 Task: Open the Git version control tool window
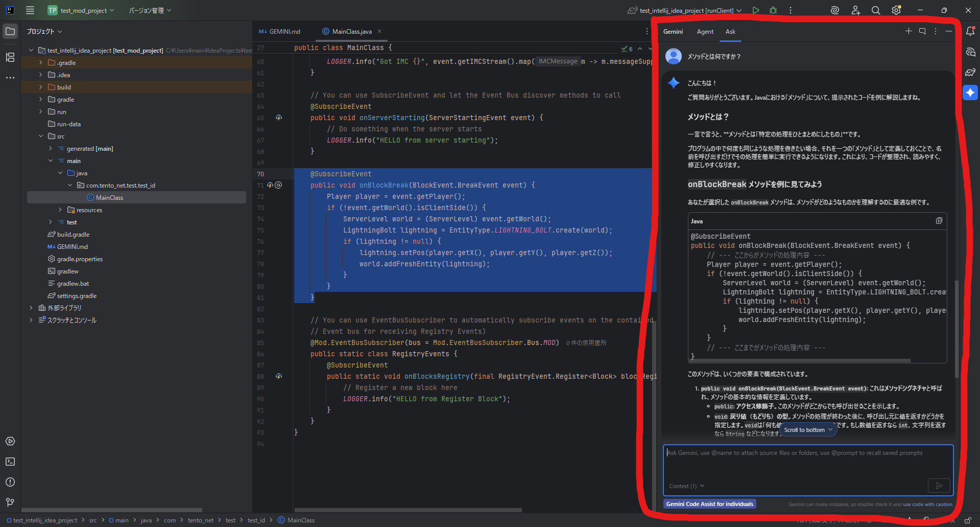point(10,502)
